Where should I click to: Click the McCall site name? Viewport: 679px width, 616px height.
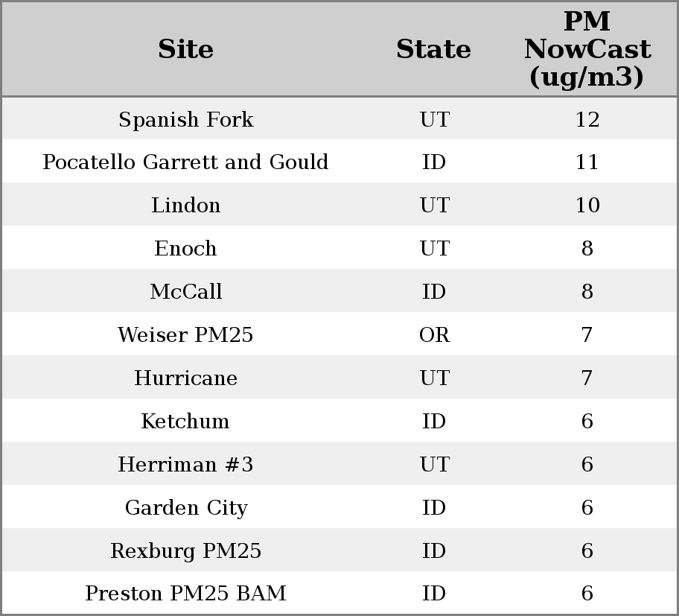click(185, 292)
